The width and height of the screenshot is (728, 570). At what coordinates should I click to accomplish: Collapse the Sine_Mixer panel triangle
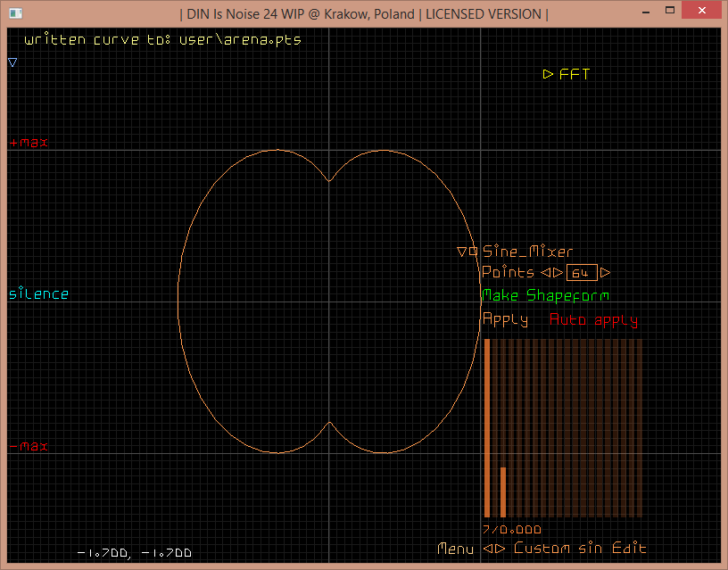pyautogui.click(x=462, y=252)
